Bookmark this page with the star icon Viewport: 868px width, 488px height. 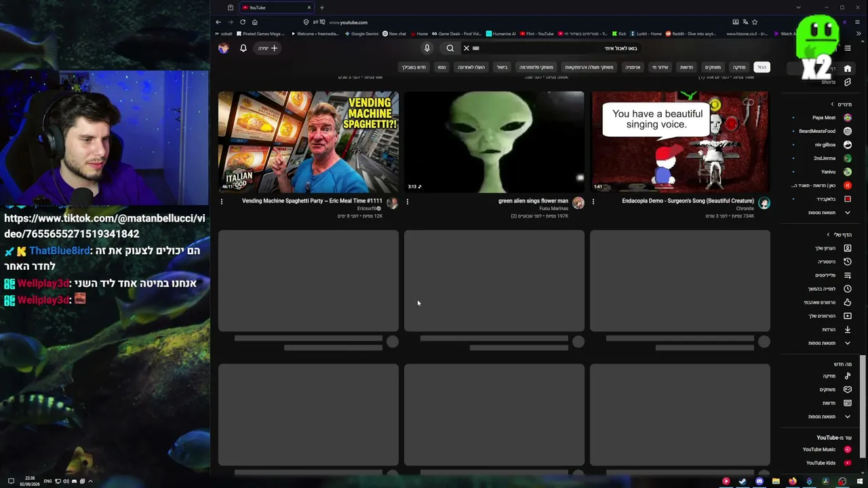pos(755,22)
